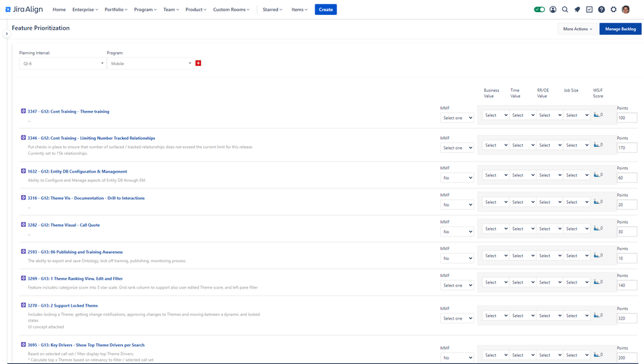
Task: Open MMF dropdown for 3270 Support Locked Thems
Action: tap(457, 318)
